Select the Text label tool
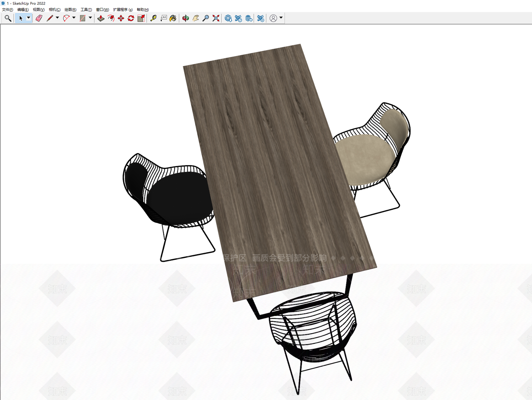Screen dimensions: 532x400 [x=164, y=18]
